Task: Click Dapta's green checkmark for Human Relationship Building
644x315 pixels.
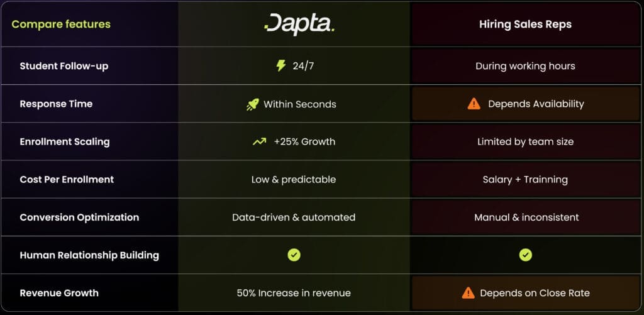Action: tap(294, 255)
